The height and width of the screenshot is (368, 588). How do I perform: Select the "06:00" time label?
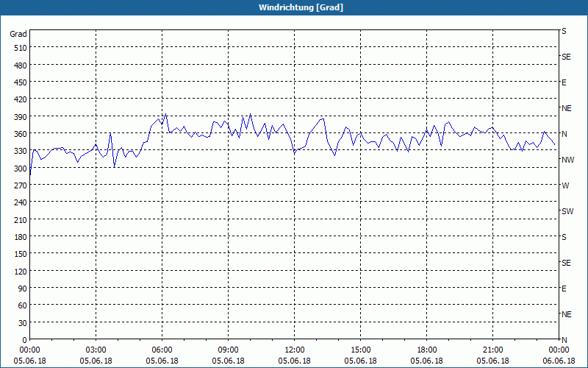click(x=162, y=350)
